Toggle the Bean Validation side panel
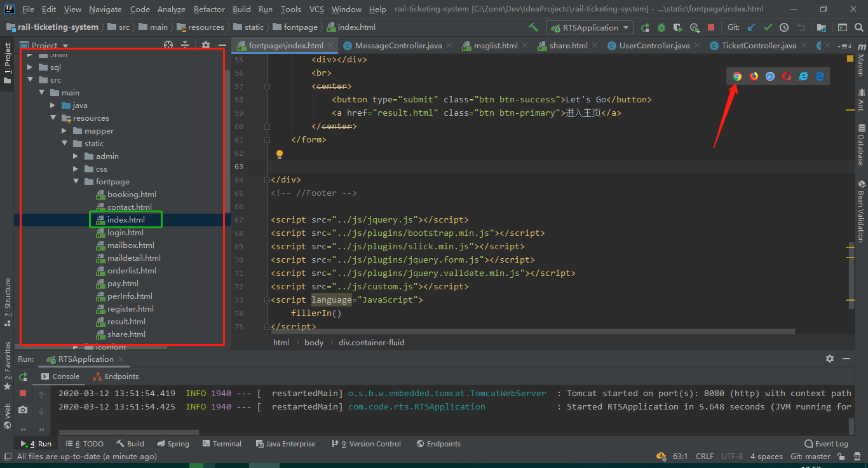Image resolution: width=868 pixels, height=468 pixels. pyautogui.click(x=861, y=210)
